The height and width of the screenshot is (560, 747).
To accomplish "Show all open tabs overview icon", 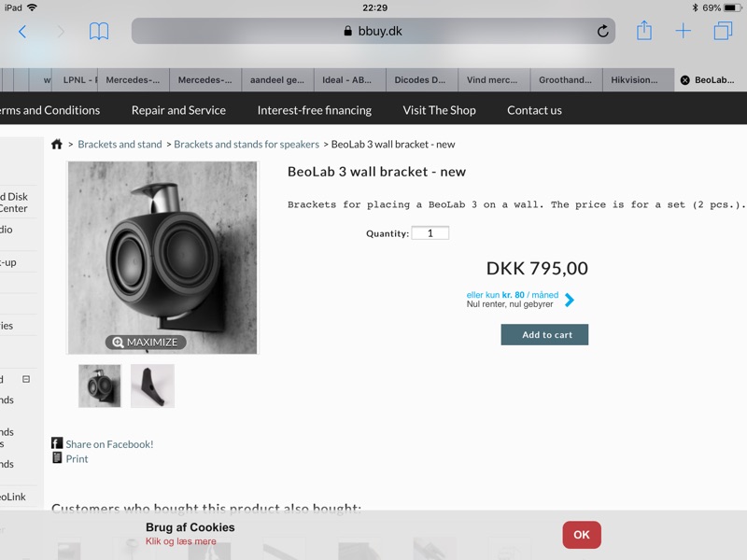I will (x=723, y=32).
